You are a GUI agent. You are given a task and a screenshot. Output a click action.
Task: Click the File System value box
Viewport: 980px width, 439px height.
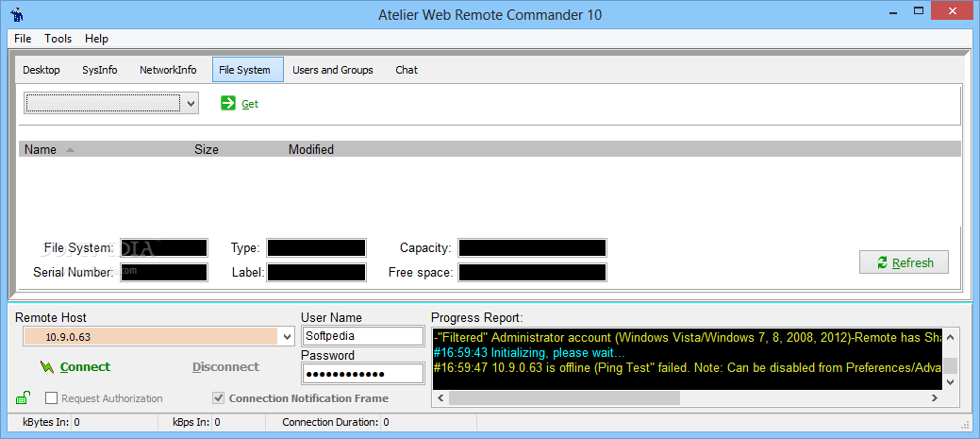(164, 247)
